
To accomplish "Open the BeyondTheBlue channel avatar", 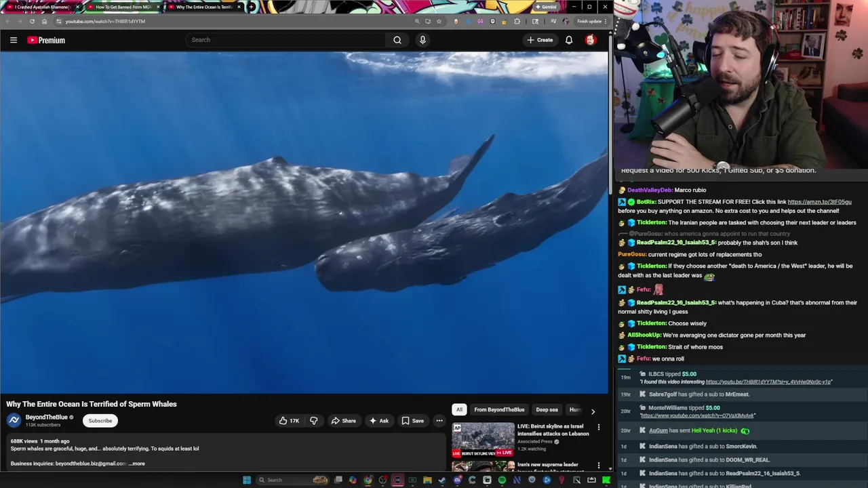I will pos(14,420).
